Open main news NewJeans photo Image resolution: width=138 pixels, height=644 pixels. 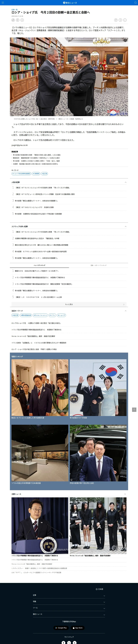click(x=98, y=526)
